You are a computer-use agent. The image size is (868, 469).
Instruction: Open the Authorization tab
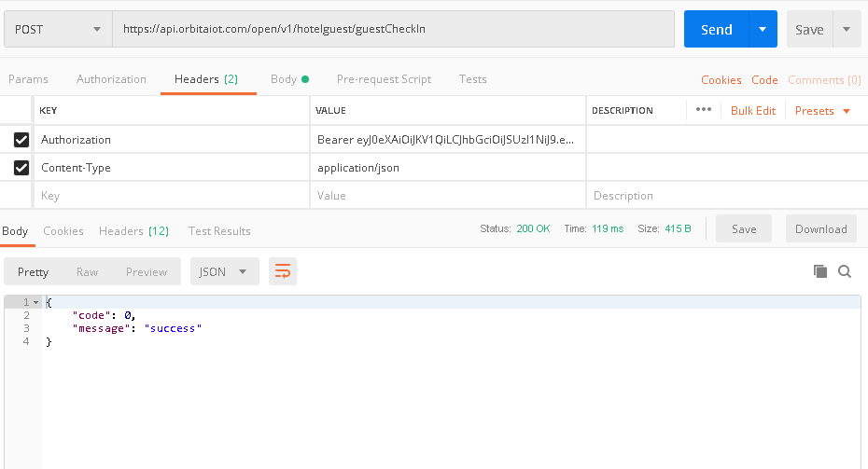pyautogui.click(x=111, y=79)
